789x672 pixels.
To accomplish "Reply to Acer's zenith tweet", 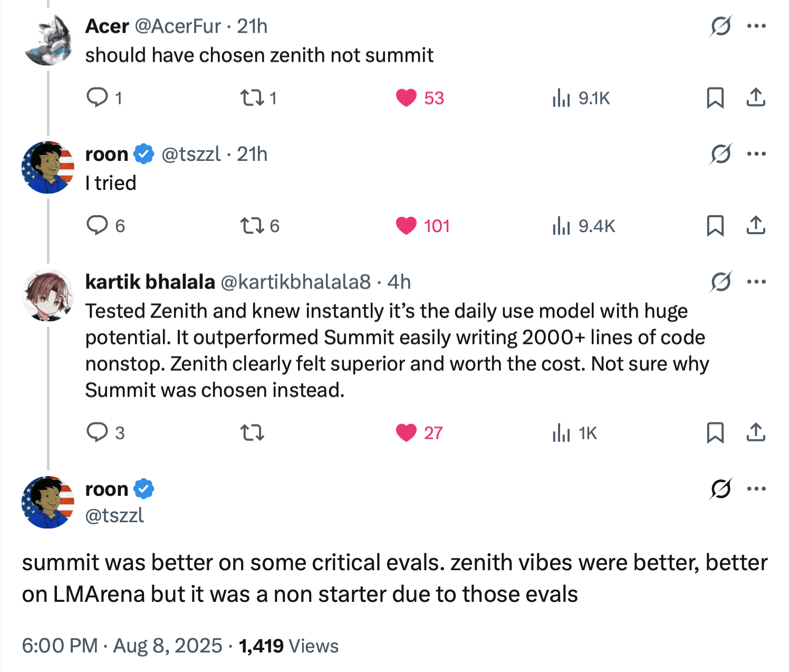I will point(97,98).
